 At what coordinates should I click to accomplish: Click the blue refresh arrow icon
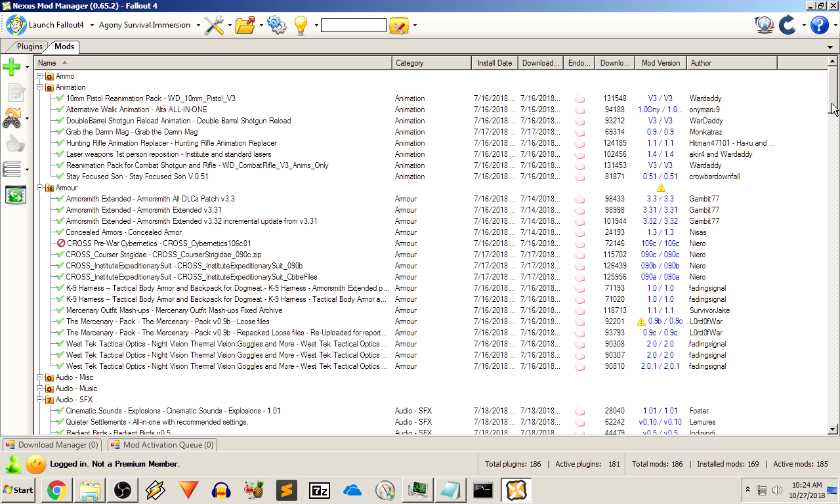coord(787,25)
